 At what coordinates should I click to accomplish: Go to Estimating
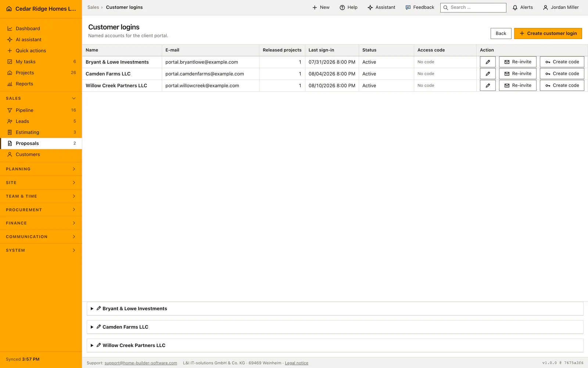pos(41,132)
